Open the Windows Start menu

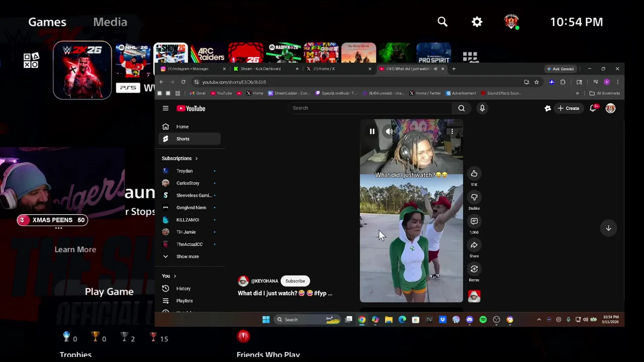(266, 320)
